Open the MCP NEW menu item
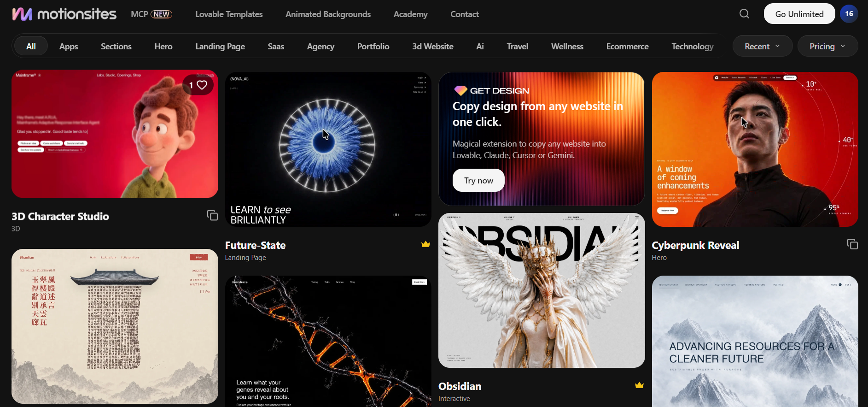 (151, 14)
